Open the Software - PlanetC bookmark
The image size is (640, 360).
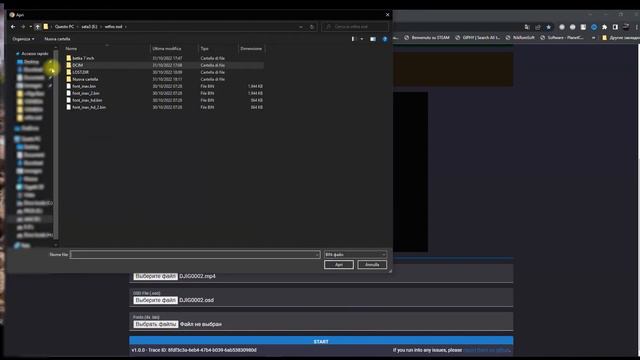(562, 38)
